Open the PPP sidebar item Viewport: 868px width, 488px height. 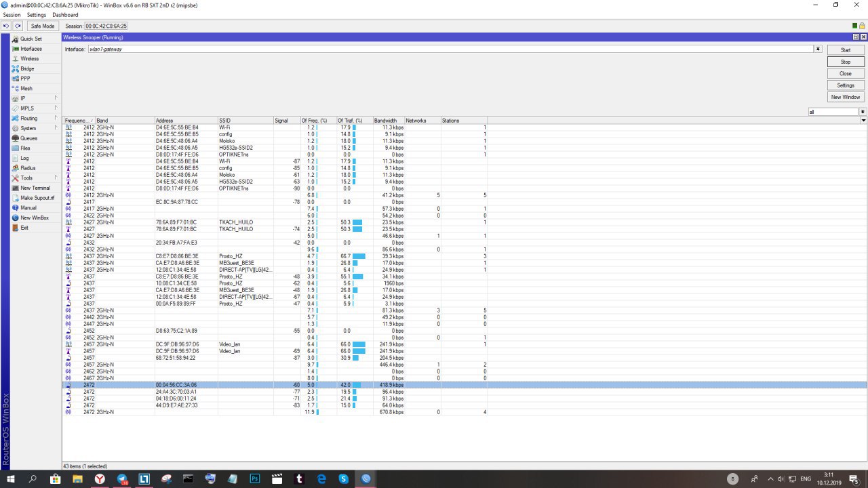click(x=25, y=79)
